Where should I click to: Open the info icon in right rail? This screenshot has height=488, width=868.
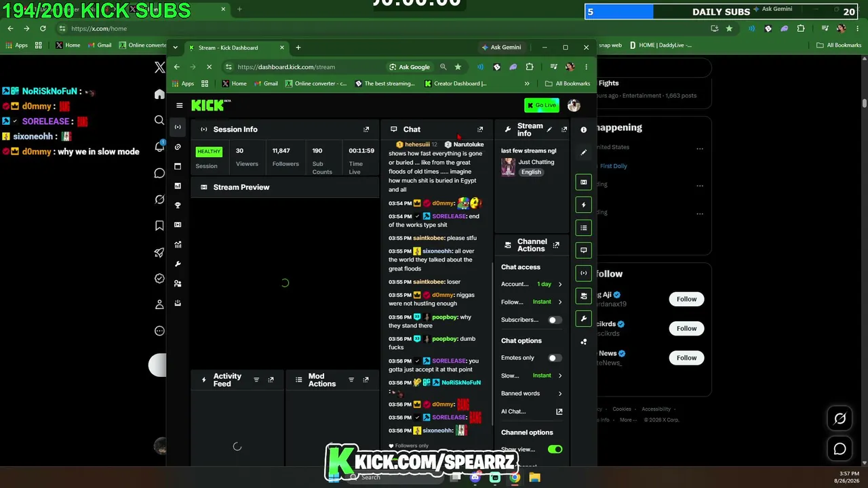point(583,129)
